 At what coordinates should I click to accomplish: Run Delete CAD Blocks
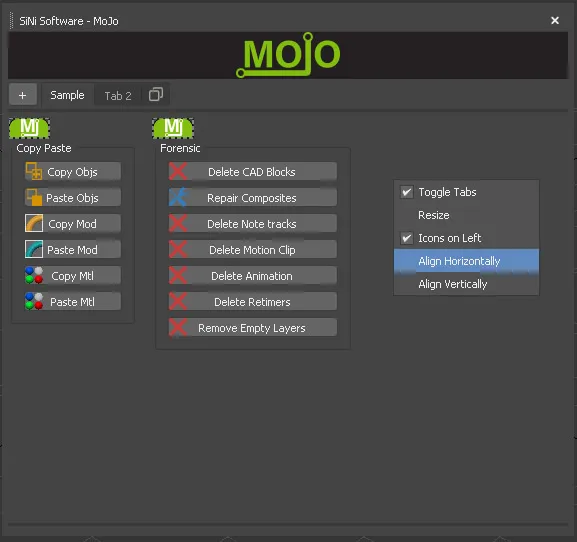tap(253, 171)
